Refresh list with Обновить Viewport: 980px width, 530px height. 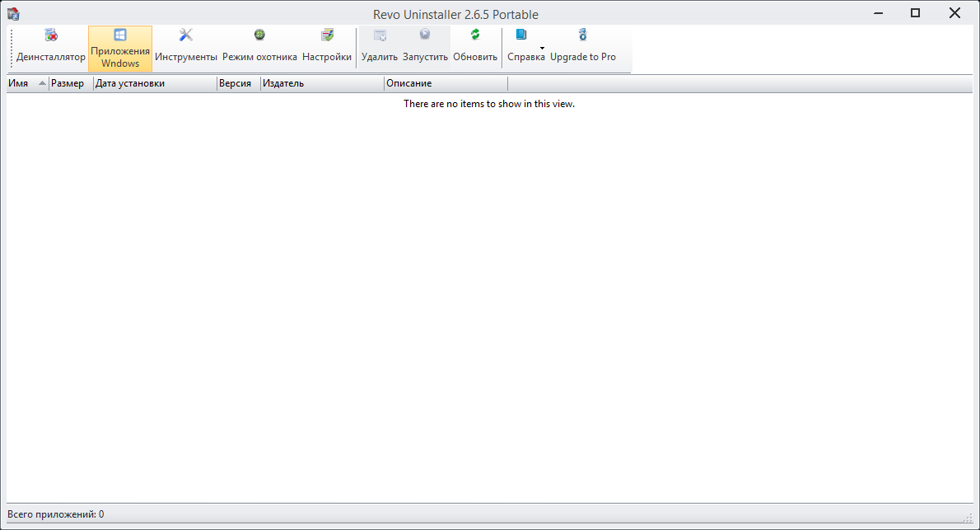tap(475, 48)
